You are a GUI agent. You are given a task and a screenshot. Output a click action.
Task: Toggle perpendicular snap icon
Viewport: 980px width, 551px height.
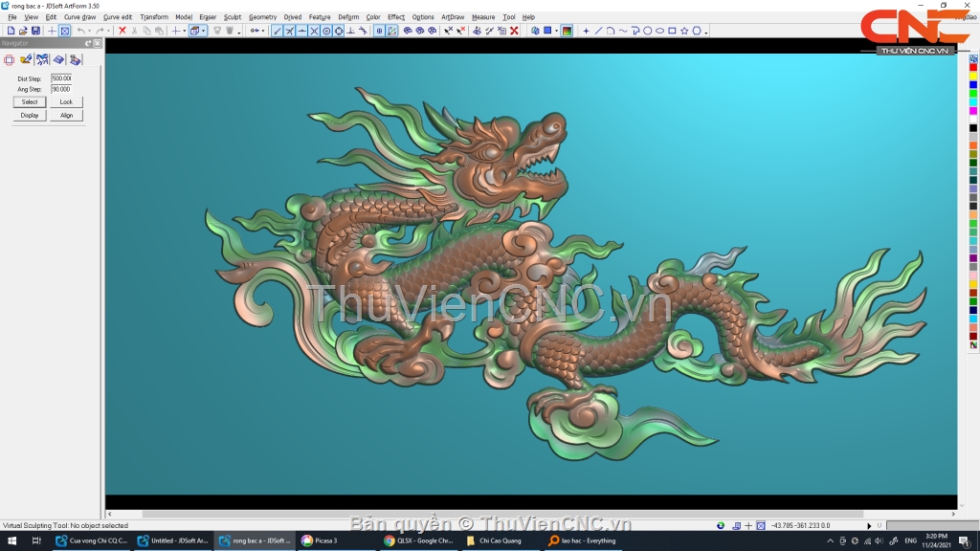click(x=350, y=31)
